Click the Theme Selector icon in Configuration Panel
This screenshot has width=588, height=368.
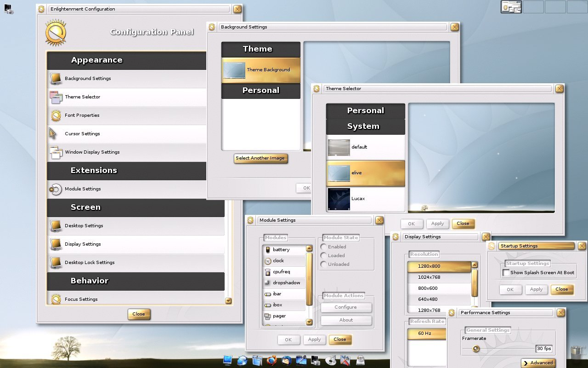[56, 97]
